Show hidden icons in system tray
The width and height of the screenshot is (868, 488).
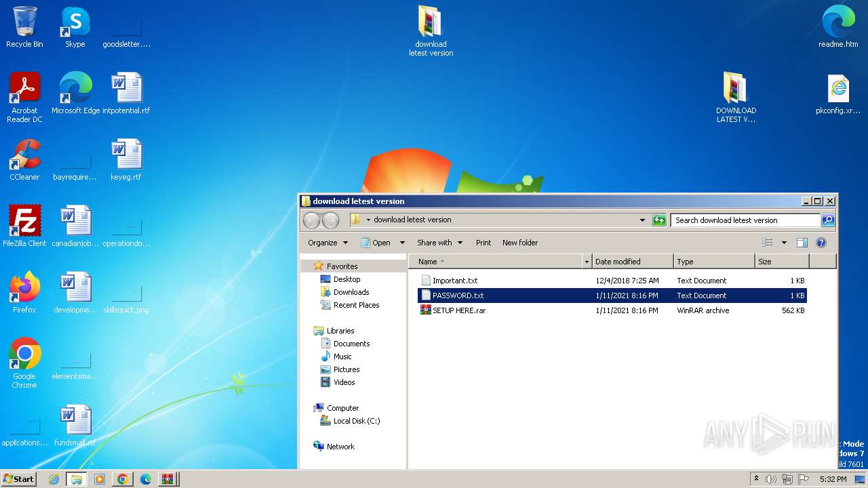(756, 479)
